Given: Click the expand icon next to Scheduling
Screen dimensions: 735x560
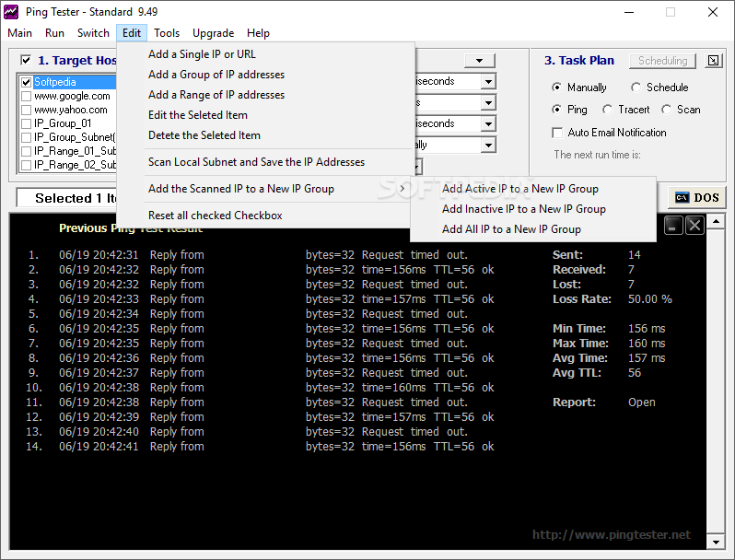Looking at the screenshot, I should (x=713, y=61).
